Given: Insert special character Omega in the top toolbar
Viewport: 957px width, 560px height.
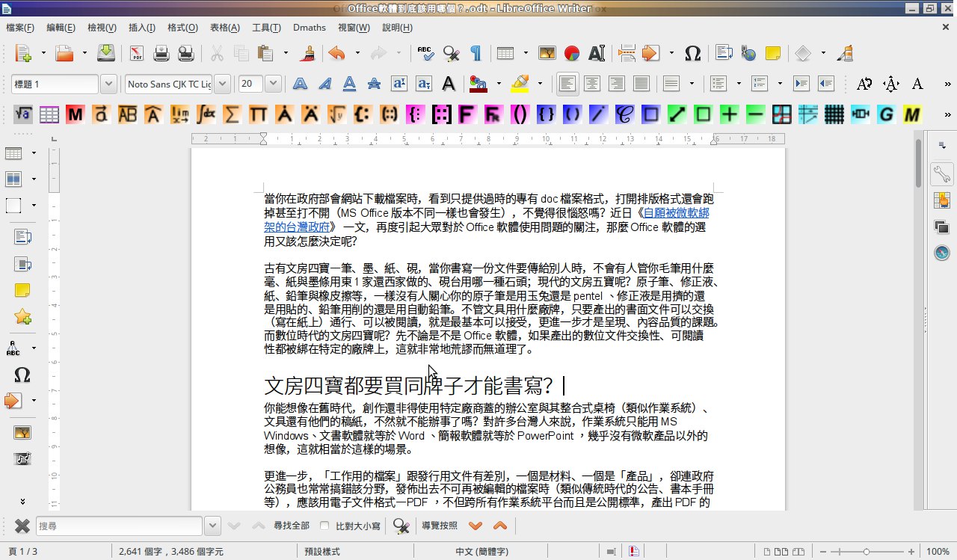Looking at the screenshot, I should coord(693,53).
